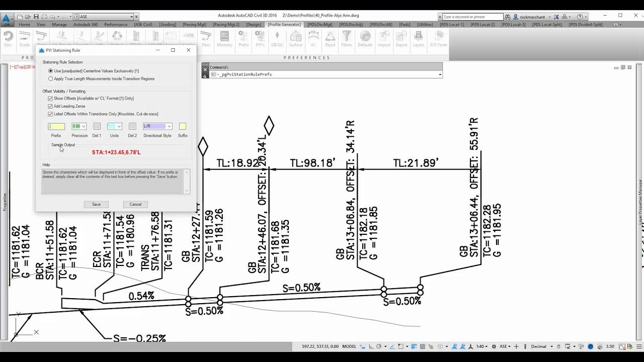Screen dimensions: 644x362
Task: Click the Type a keyword or phrase search box
Action: click(472, 17)
